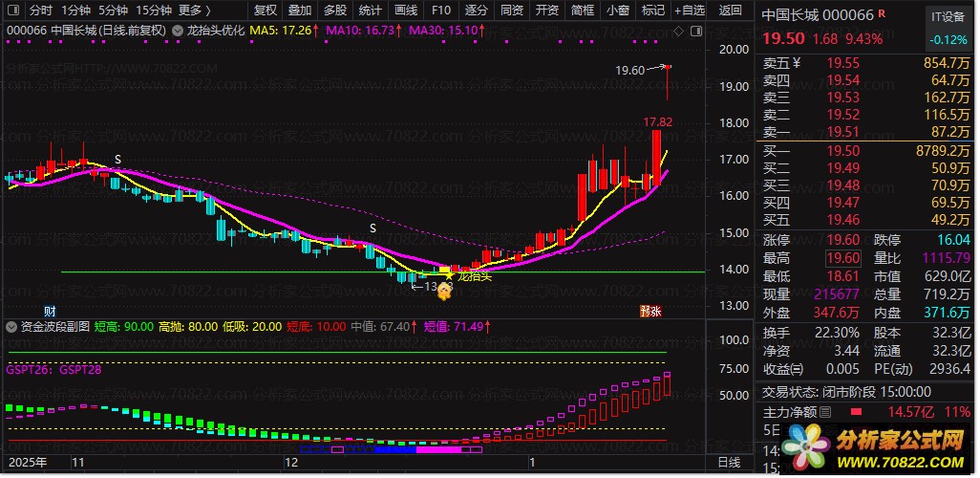Click the IT设备 sector tag
Viewport: 980px width, 478px height.
pyautogui.click(x=947, y=17)
